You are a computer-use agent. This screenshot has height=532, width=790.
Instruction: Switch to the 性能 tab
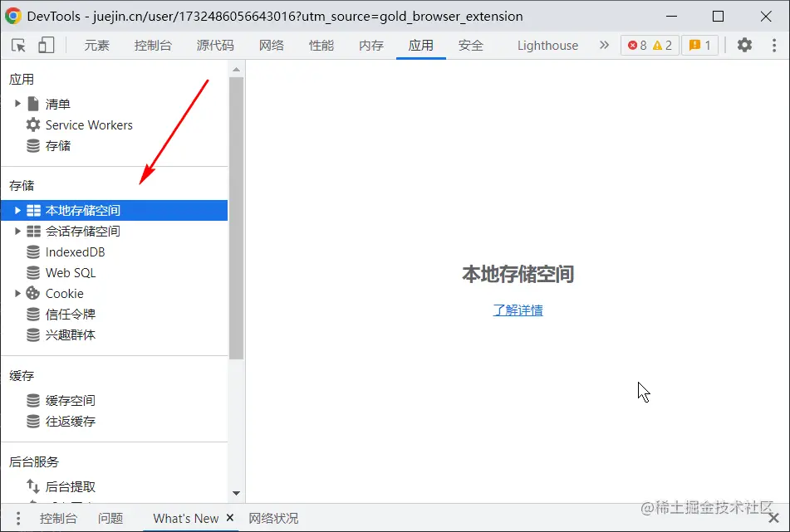[321, 46]
